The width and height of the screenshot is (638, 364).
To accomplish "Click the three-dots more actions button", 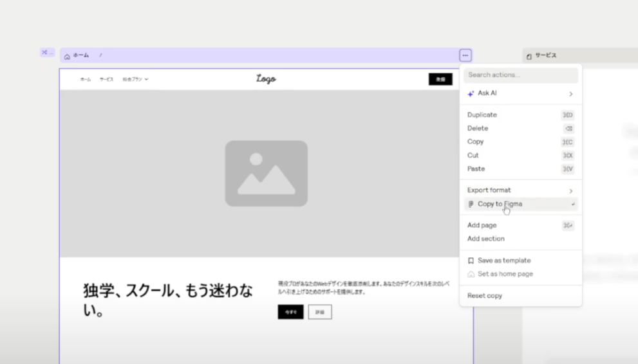I will pos(465,56).
